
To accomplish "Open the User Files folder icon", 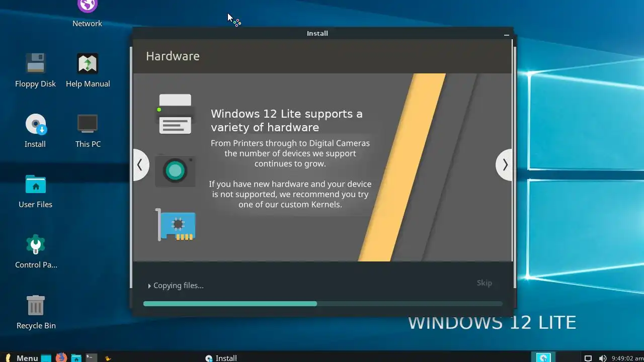I will [x=35, y=191].
